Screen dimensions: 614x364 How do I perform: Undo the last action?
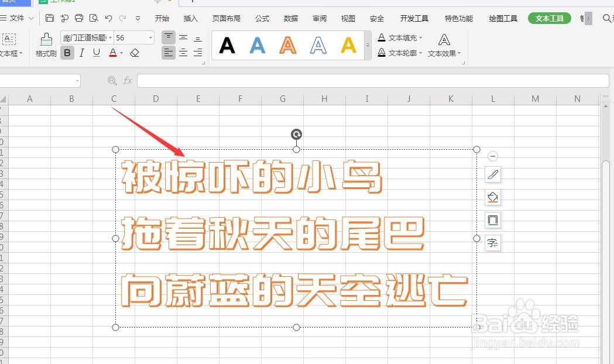click(x=108, y=18)
